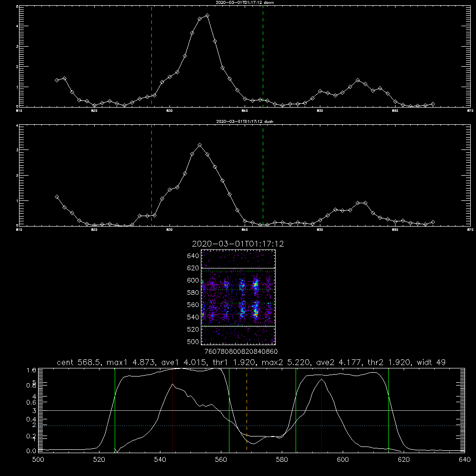Click the blue dotted threshold line in bottom plot
476x476 pixels.
251,426
